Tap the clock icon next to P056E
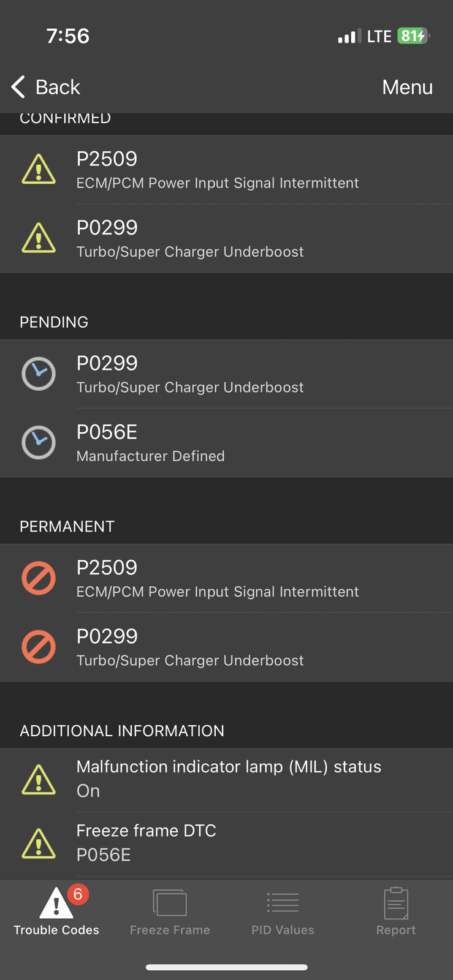The width and height of the screenshot is (453, 980). [x=39, y=442]
